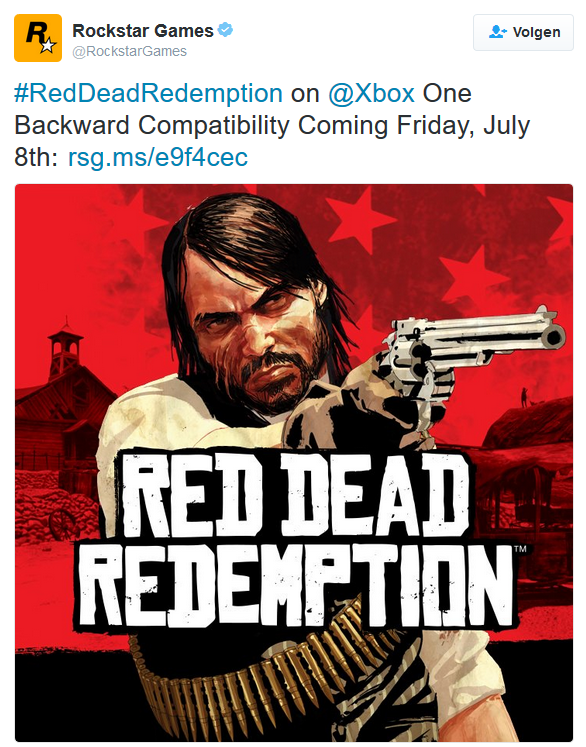Open the Rockstar Games avatar logo
This screenshot has height=747, width=586.
click(x=38, y=38)
